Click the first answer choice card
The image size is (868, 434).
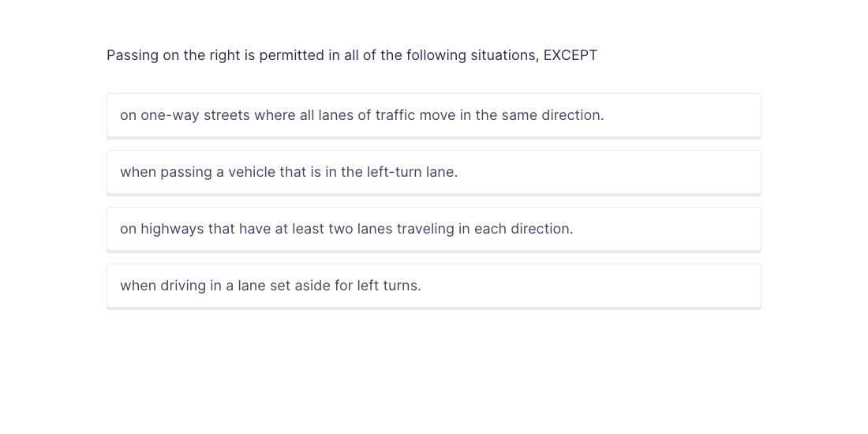(x=433, y=115)
